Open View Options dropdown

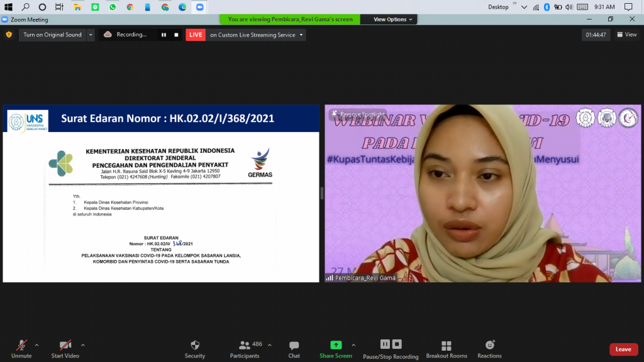pos(392,19)
